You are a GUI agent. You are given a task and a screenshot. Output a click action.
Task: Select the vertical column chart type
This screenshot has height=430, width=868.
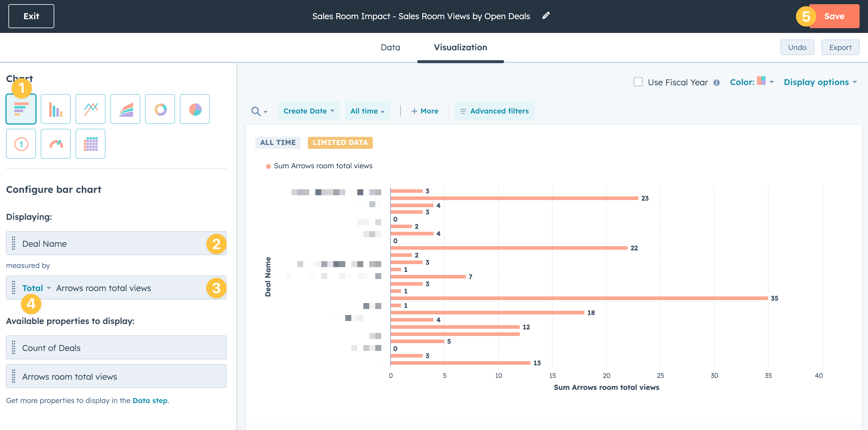pyautogui.click(x=55, y=109)
